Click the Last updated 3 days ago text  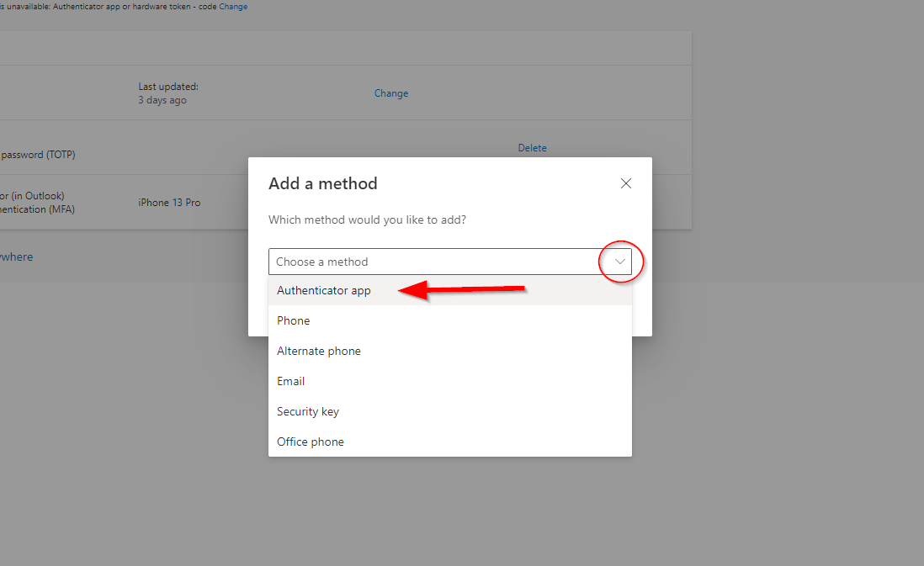point(168,93)
